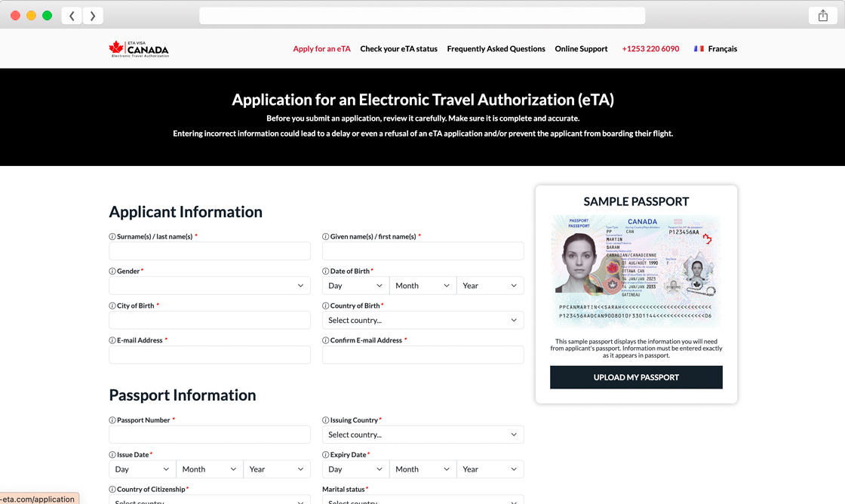The image size is (845, 504).
Task: Click the sample passport image
Action: point(636,272)
